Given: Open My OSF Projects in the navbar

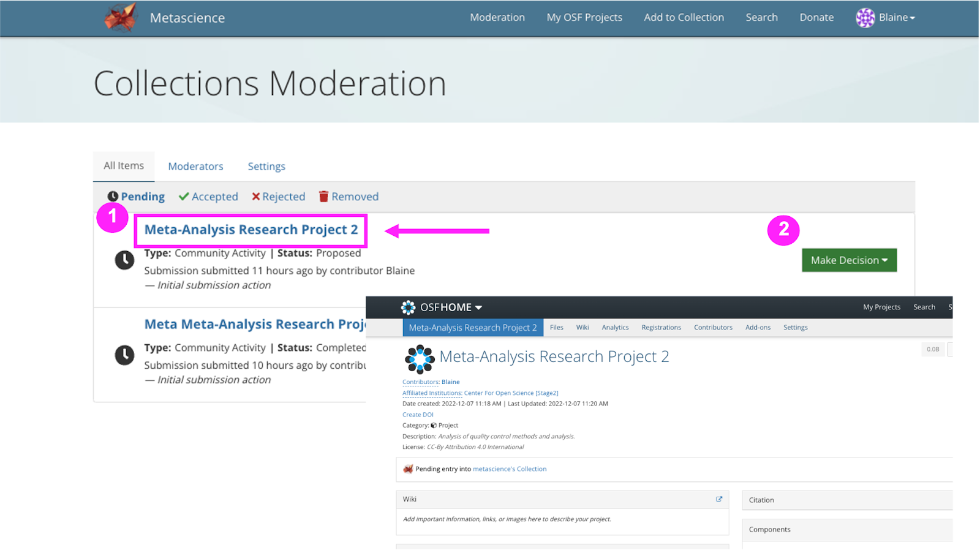Looking at the screenshot, I should [584, 18].
